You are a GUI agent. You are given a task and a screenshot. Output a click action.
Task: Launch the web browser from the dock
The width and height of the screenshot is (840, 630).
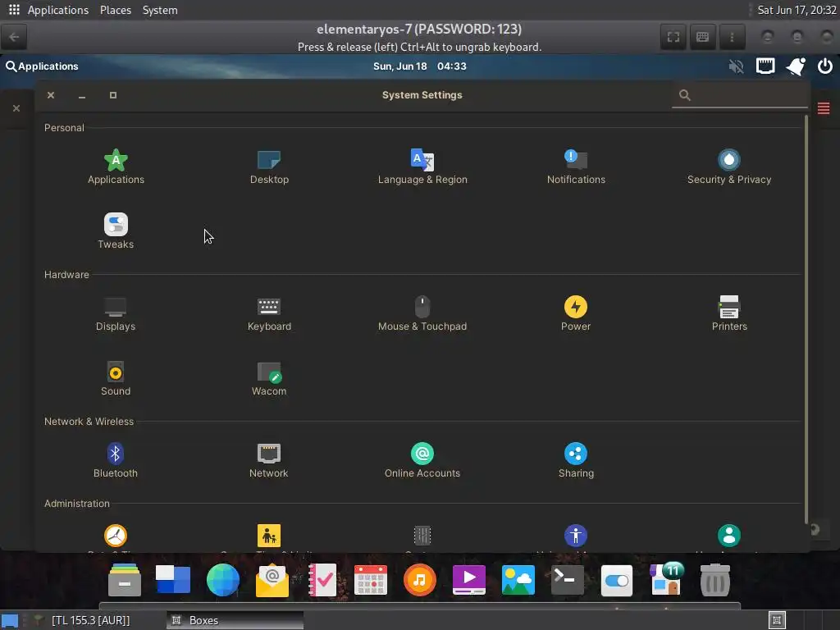pos(223,580)
